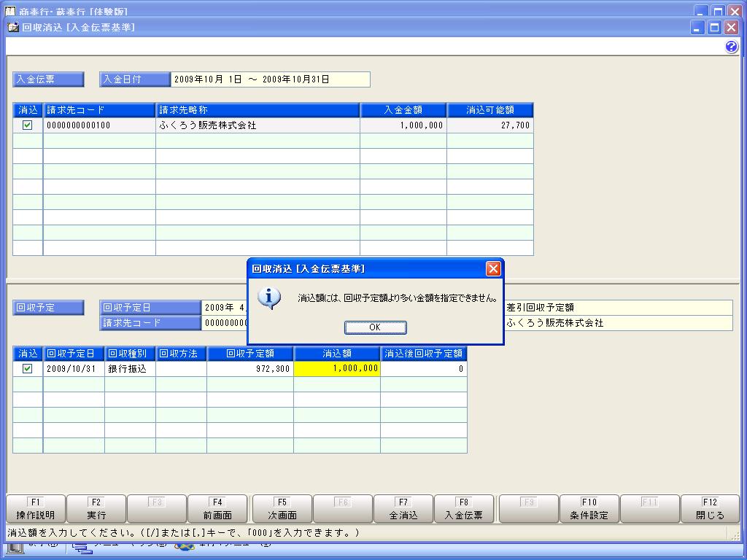Click the yellow 消込額 field showing 1,000,000
This screenshot has height=560, width=747.
coord(337,368)
